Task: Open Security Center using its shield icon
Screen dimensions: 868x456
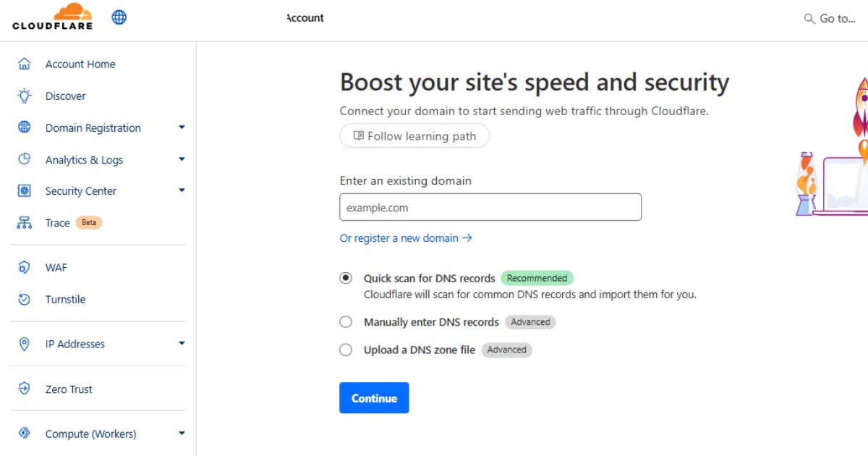Action: pos(25,190)
